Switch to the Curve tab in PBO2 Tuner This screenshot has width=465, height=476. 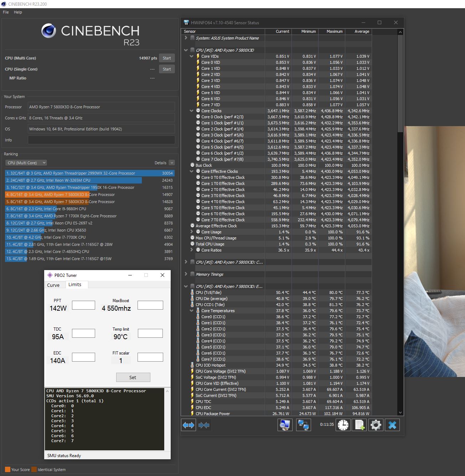coord(53,285)
